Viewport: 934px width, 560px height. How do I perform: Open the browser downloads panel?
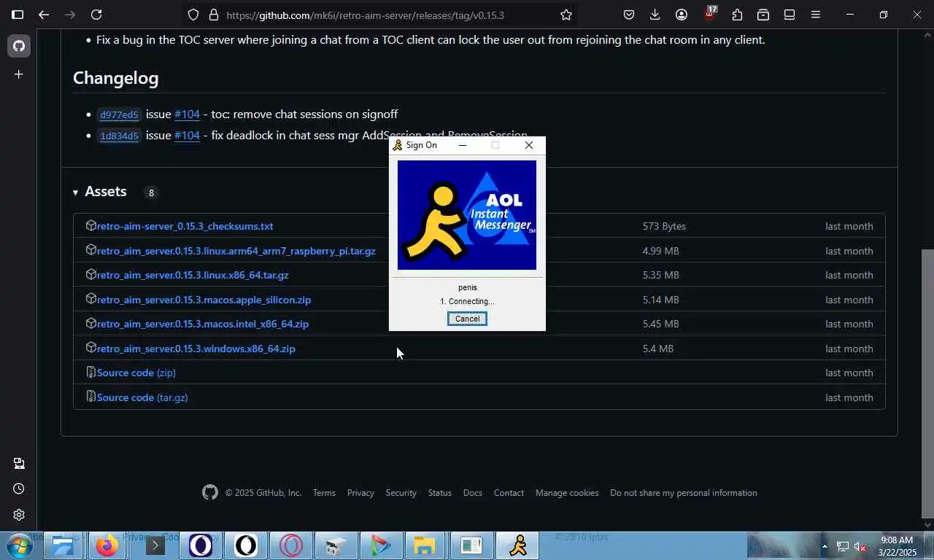(x=655, y=15)
